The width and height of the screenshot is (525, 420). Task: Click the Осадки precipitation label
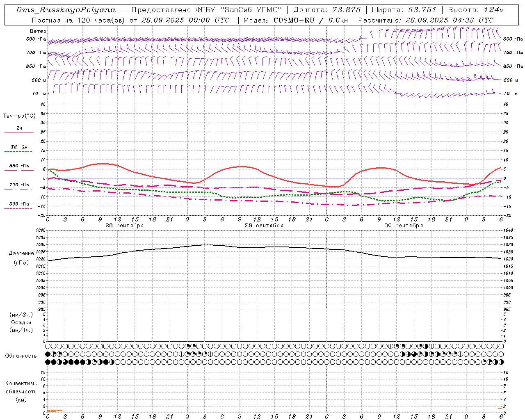click(x=21, y=322)
